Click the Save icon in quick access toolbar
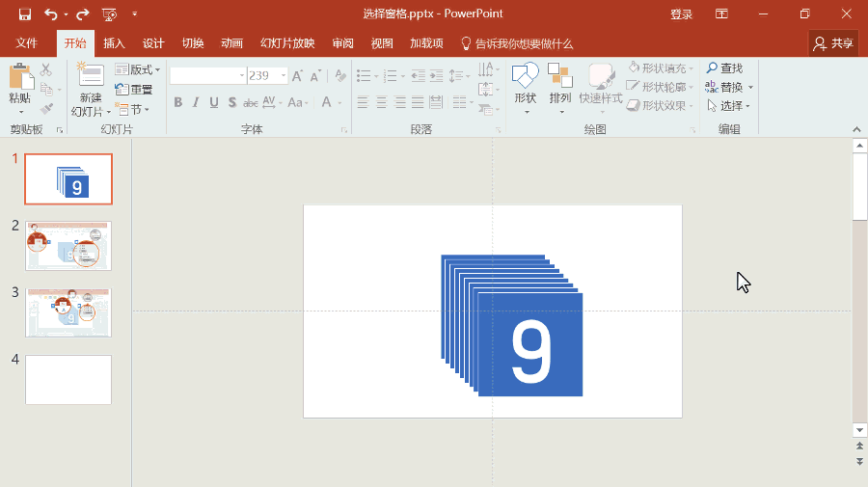Viewport: 868px width, 487px height. pyautogui.click(x=24, y=14)
